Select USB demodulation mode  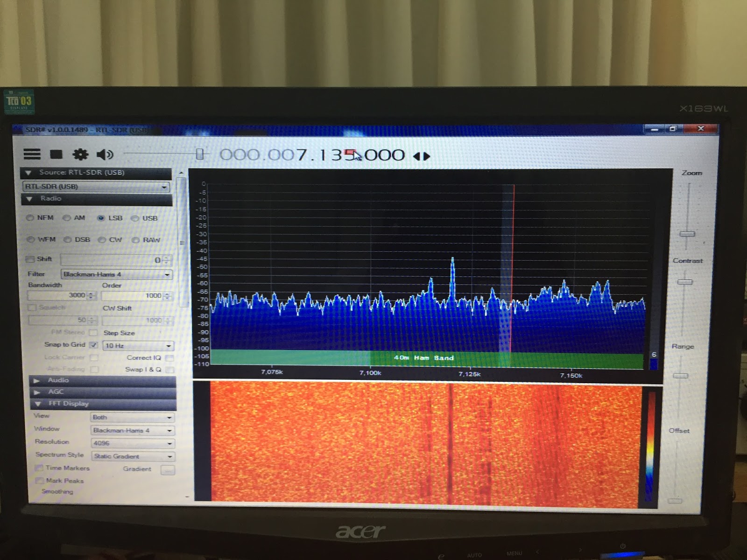[135, 218]
